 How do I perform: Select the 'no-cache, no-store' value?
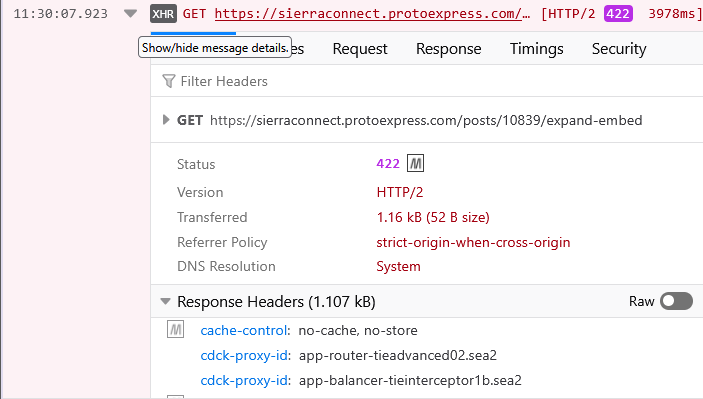pyautogui.click(x=358, y=330)
